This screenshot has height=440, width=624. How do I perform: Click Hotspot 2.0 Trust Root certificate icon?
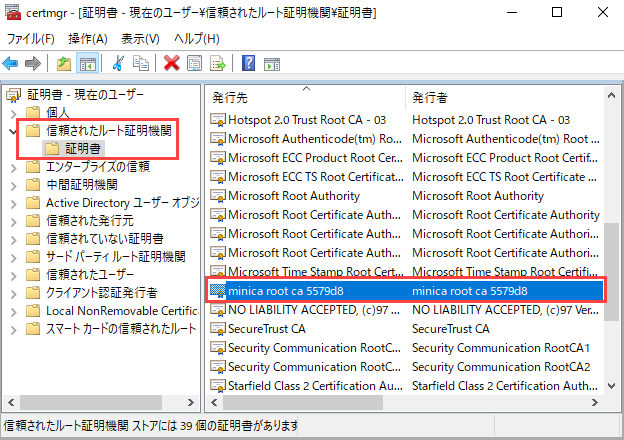[x=218, y=120]
